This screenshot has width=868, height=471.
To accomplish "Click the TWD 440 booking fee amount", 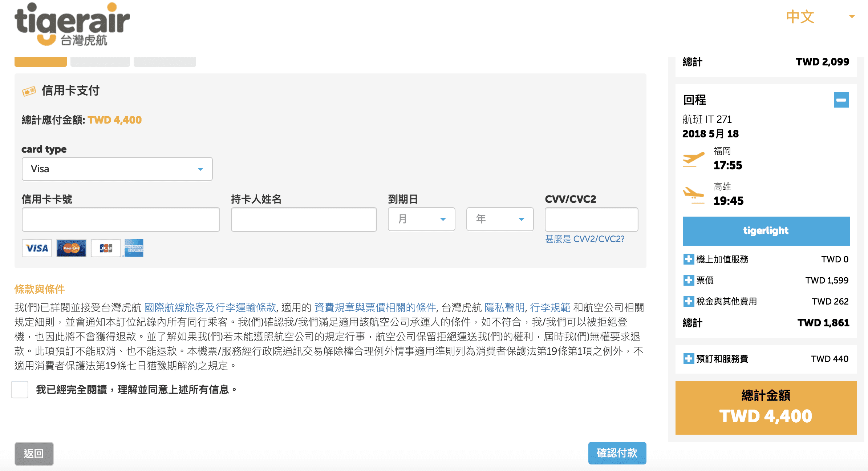I will click(x=830, y=359).
